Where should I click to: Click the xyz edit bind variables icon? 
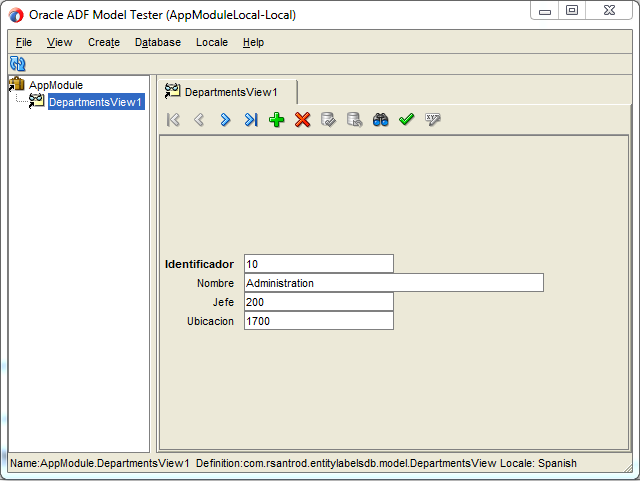tap(433, 120)
